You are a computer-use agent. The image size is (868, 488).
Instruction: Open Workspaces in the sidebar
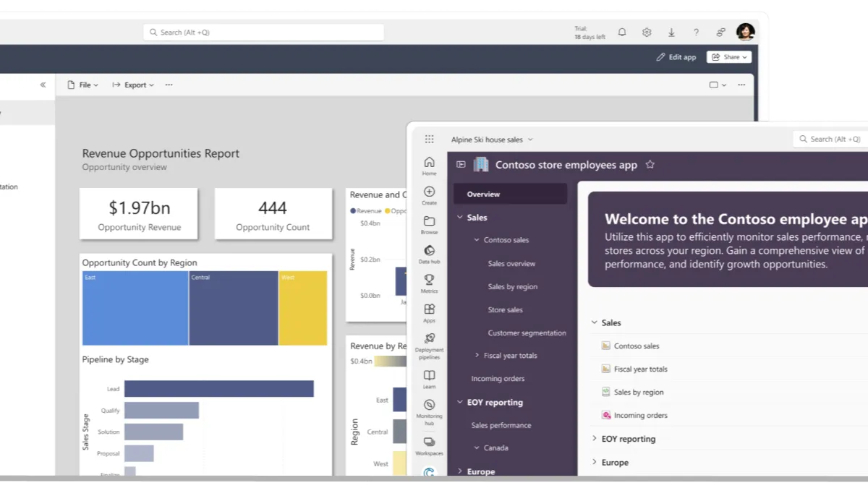click(429, 446)
